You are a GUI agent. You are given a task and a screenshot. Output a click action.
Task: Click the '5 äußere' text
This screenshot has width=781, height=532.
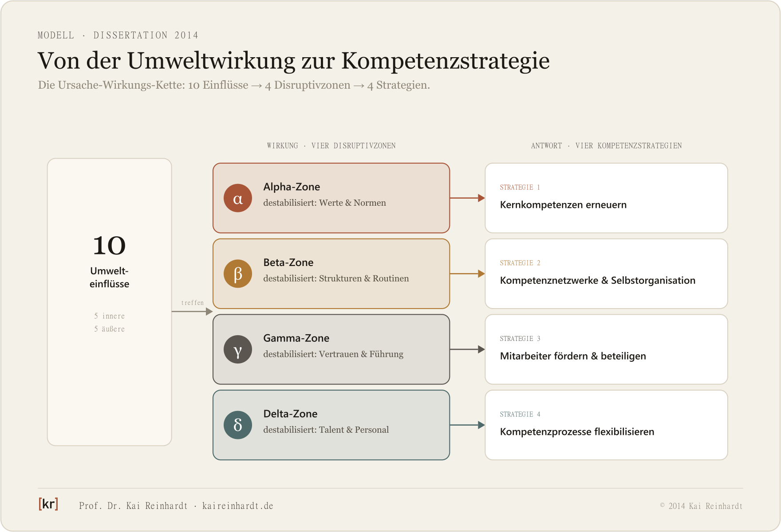tap(109, 329)
